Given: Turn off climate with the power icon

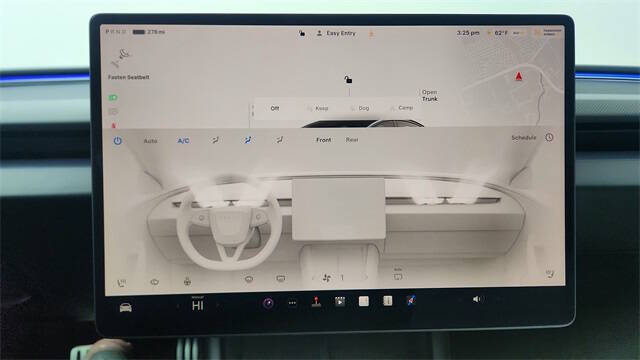Looking at the screenshot, I should [x=118, y=141].
